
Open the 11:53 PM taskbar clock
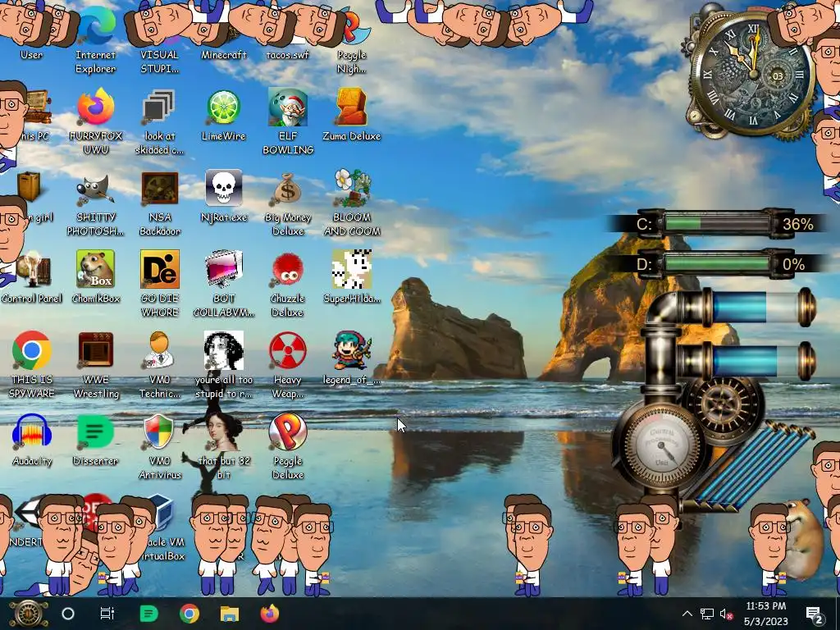point(766,614)
